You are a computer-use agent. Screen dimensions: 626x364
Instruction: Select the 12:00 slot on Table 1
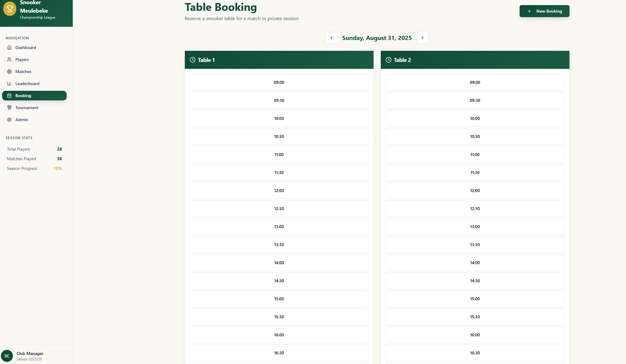coord(279,191)
